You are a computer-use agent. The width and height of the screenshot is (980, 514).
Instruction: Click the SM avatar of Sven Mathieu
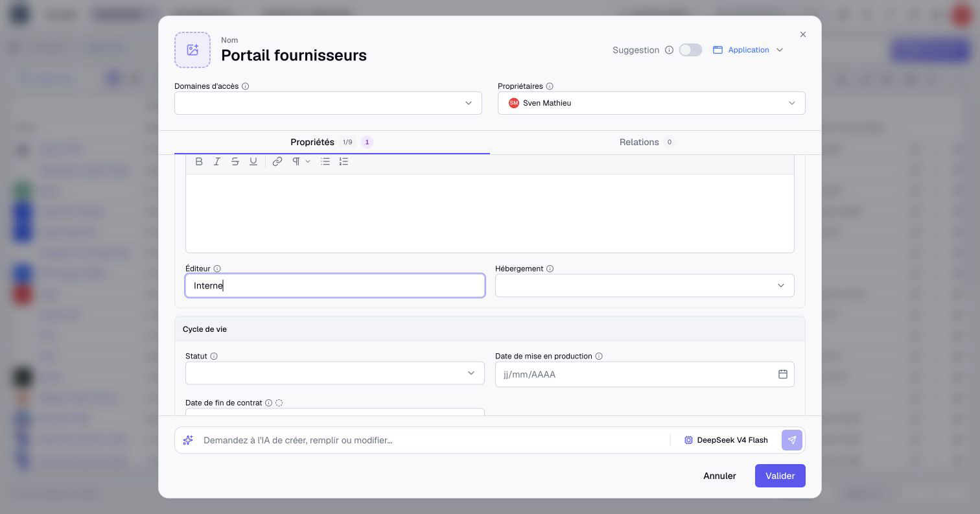coord(514,103)
